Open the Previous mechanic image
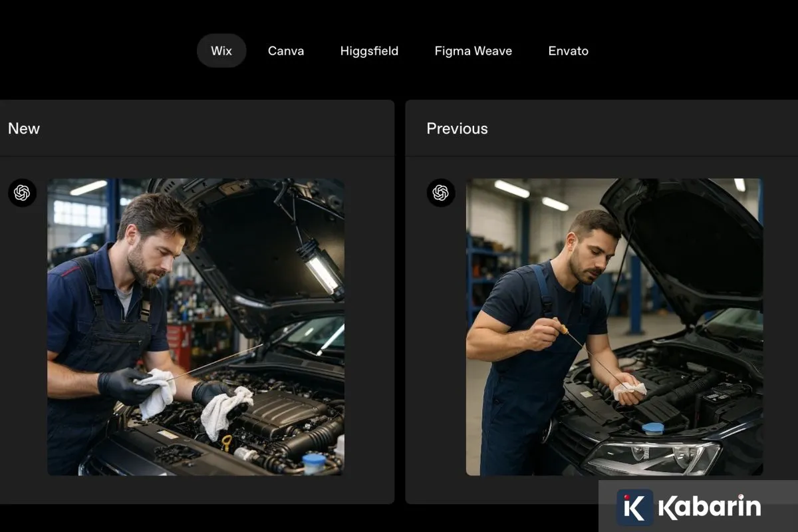Viewport: 798px width, 532px height. tap(614, 327)
